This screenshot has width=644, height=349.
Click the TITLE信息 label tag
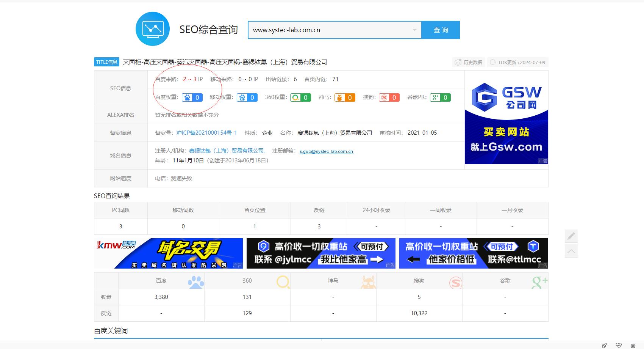[x=106, y=62]
